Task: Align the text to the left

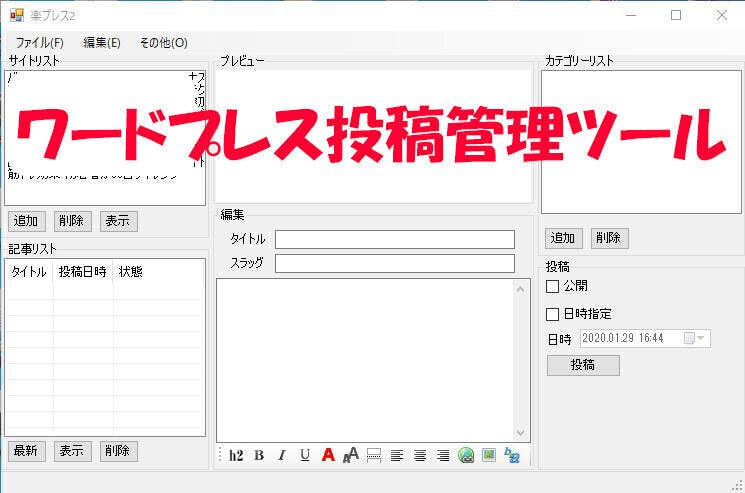Action: pos(397,456)
